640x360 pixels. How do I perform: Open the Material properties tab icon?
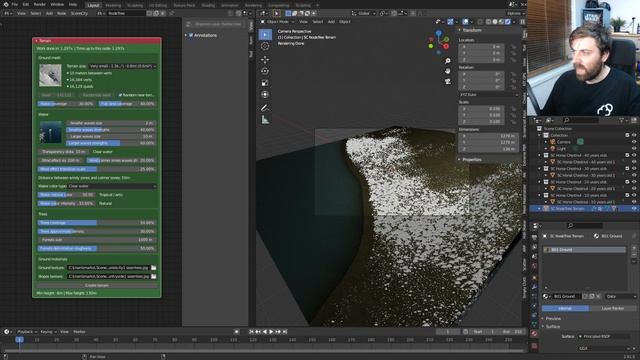(x=534, y=333)
